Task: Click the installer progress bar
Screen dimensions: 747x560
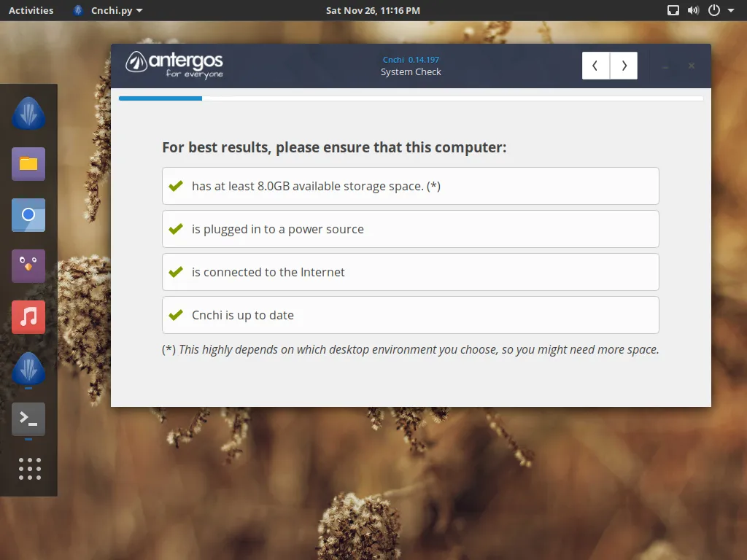Action: (411, 98)
